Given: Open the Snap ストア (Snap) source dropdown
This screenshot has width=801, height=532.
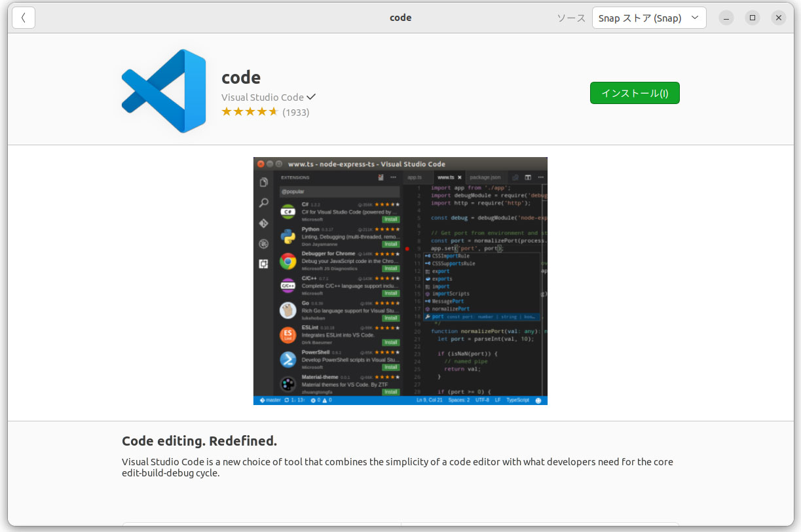Looking at the screenshot, I should [649, 18].
